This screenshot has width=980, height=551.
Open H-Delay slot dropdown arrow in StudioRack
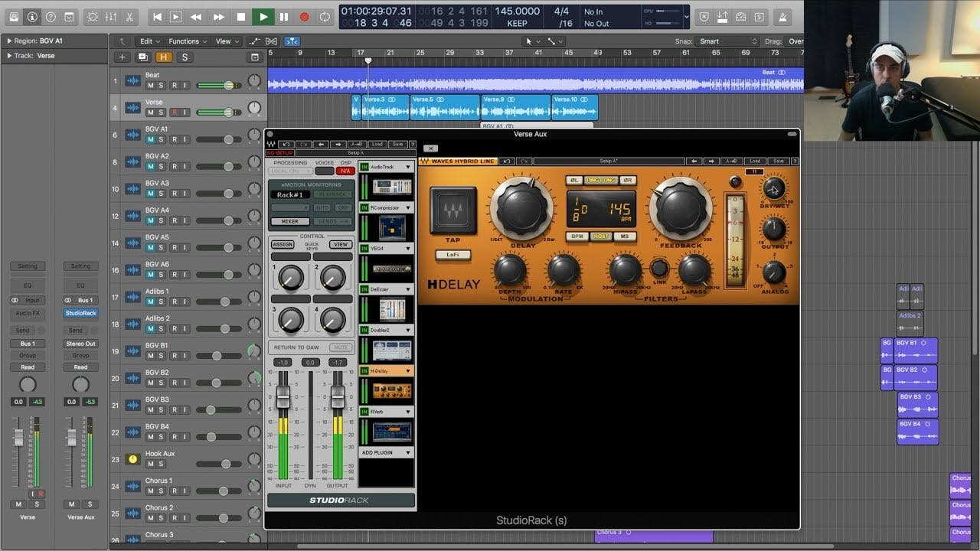point(408,371)
